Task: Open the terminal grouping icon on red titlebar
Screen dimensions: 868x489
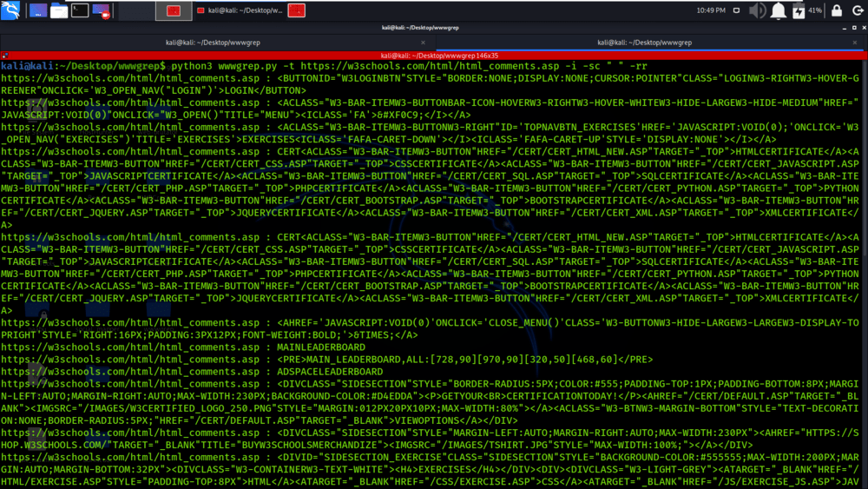Action: 5,56
